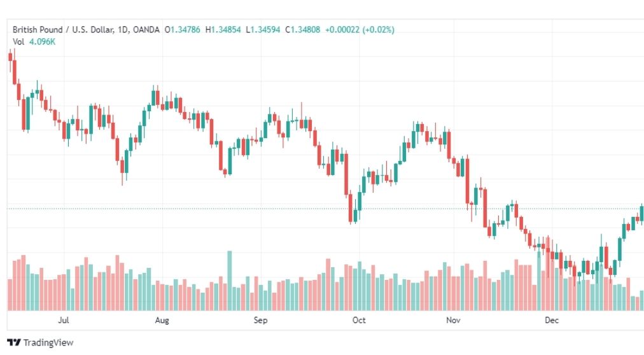Click the low price value L1.34594
Screen dimensions: 644x355
[x=263, y=29]
